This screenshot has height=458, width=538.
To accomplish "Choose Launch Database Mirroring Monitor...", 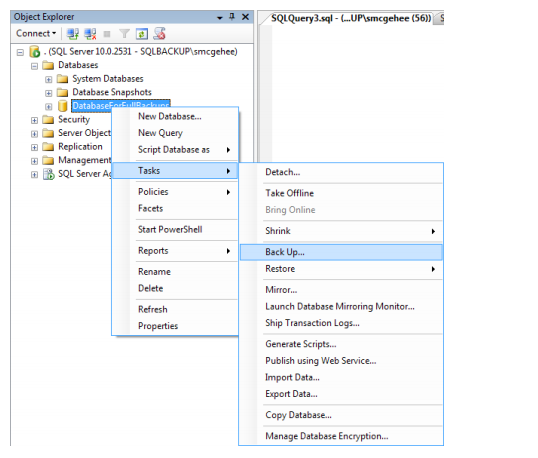I will click(x=341, y=306).
